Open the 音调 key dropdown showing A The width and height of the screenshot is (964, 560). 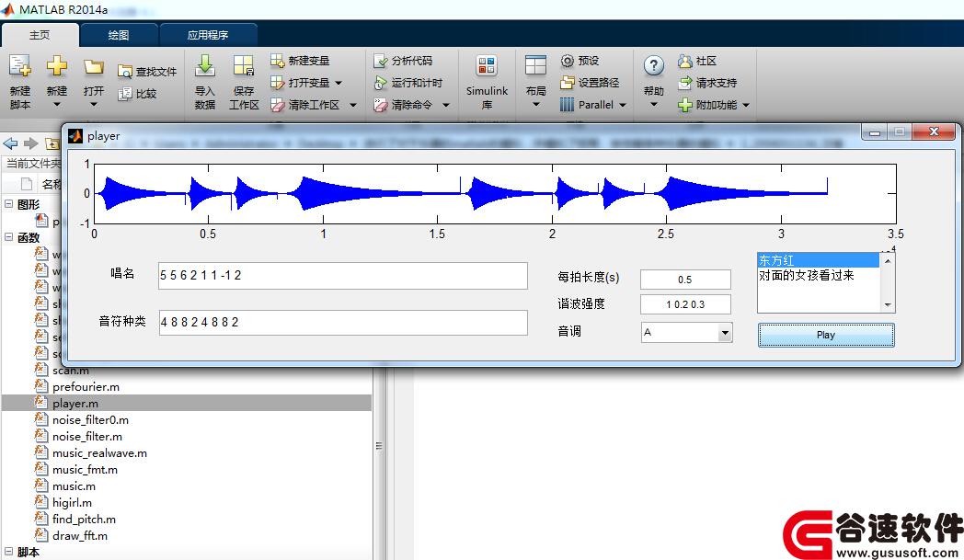click(x=687, y=333)
